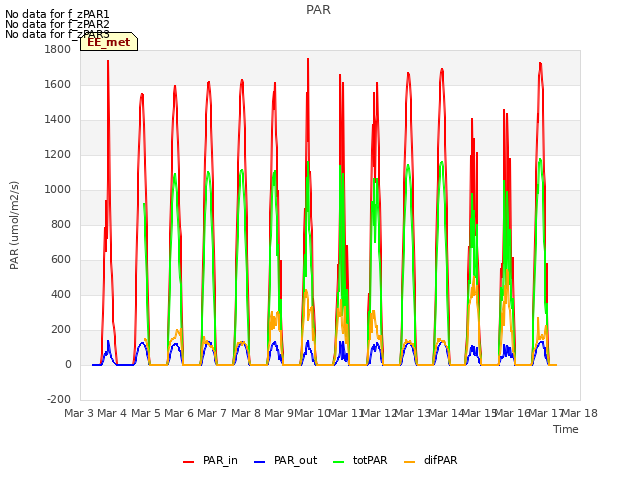The width and height of the screenshot is (640, 480).
Task: Click the 1600 y-axis tick label
Action: tap(58, 84)
